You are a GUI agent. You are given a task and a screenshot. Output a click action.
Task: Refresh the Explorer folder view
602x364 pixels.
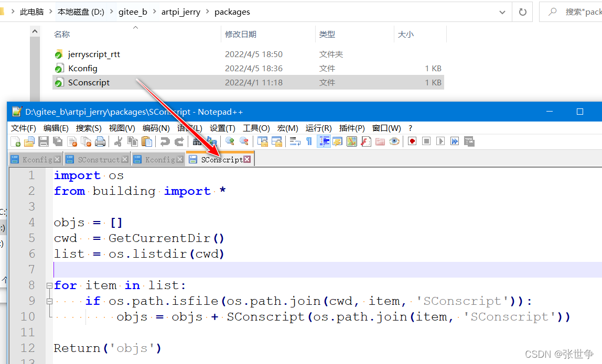click(522, 12)
